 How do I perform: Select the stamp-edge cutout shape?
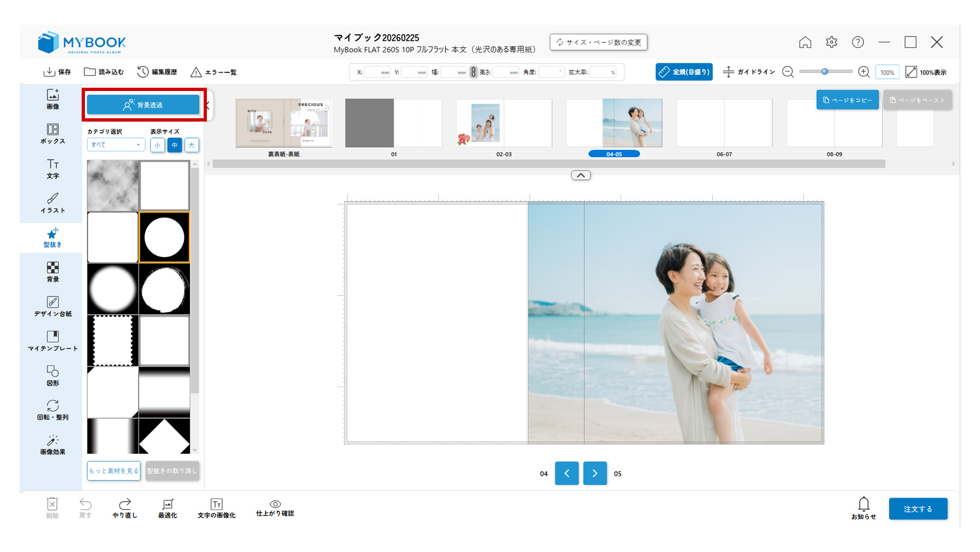click(x=113, y=341)
